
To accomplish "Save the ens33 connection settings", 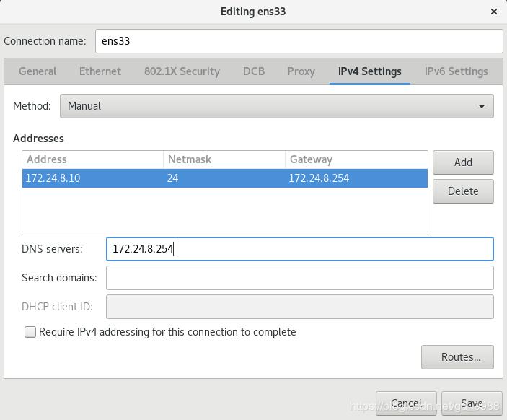I will [x=472, y=403].
